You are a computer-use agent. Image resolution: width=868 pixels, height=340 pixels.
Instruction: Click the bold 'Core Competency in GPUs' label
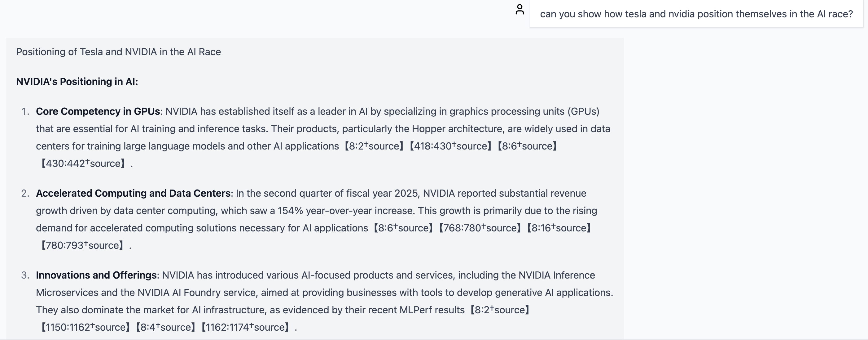coord(98,111)
